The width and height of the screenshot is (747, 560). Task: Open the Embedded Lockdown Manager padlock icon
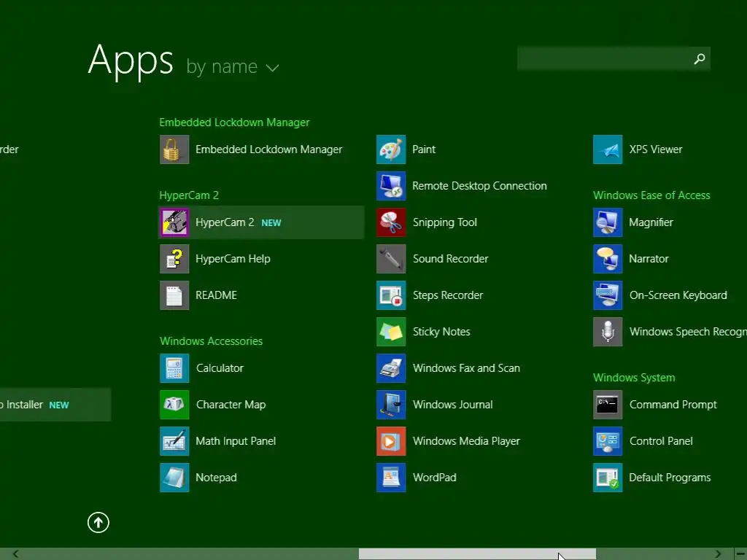point(174,149)
